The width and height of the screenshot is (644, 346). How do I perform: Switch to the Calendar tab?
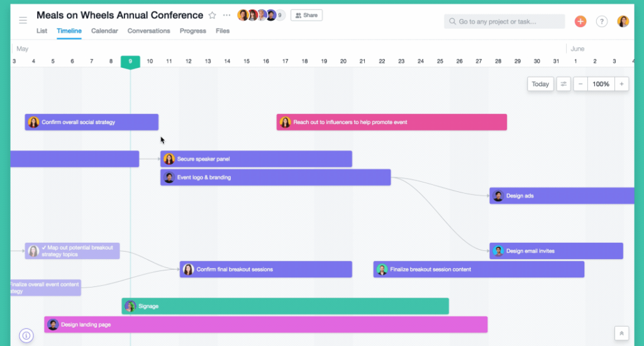(x=104, y=31)
